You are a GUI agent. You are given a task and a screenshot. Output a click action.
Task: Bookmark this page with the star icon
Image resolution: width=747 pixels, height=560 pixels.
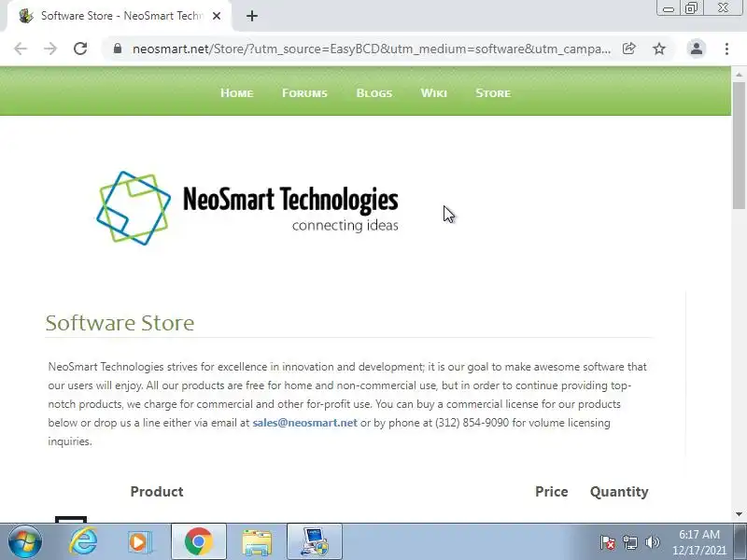coord(659,49)
